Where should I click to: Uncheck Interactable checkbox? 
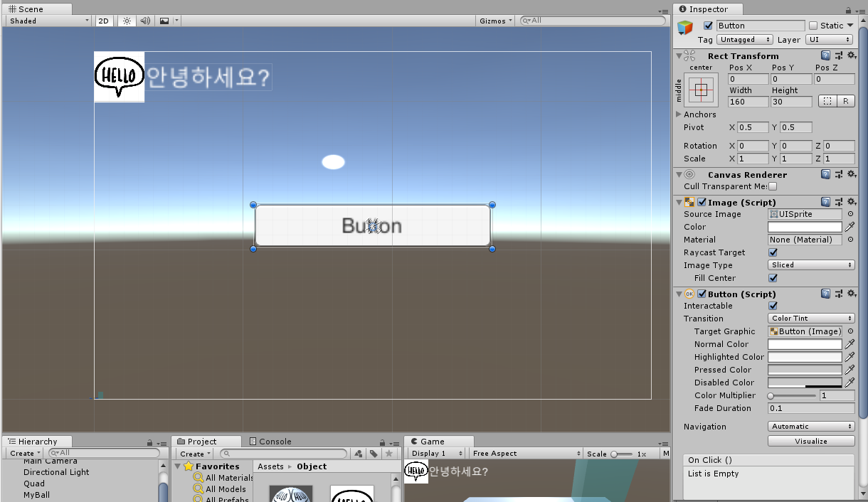click(x=773, y=306)
